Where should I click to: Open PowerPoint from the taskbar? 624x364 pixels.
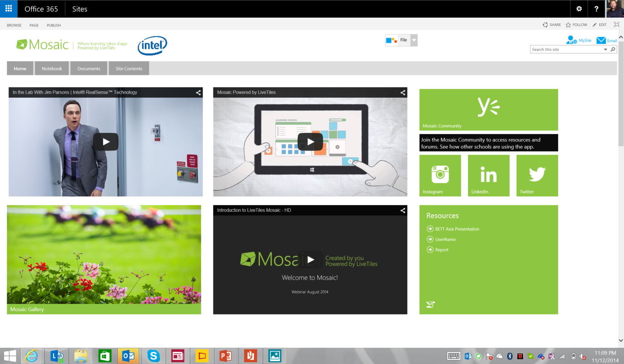pos(226,356)
